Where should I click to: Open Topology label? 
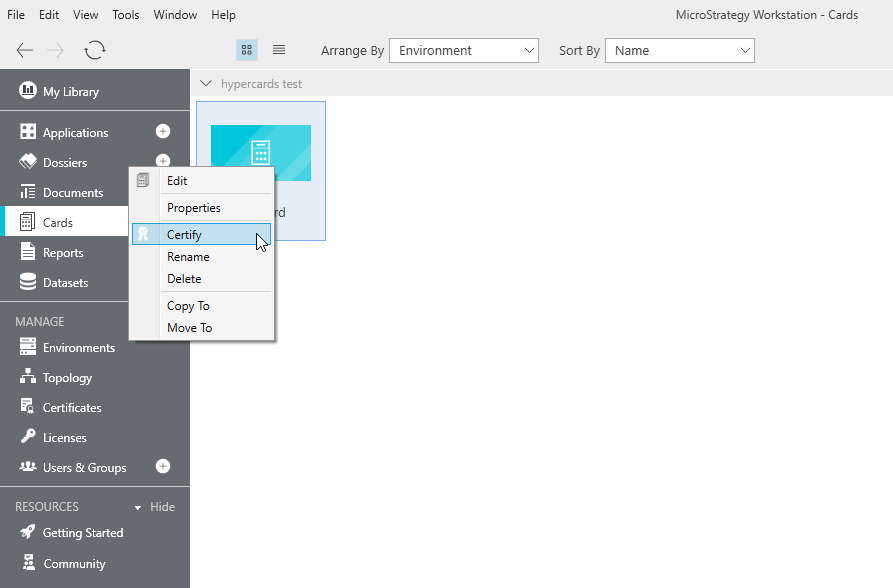tap(67, 378)
